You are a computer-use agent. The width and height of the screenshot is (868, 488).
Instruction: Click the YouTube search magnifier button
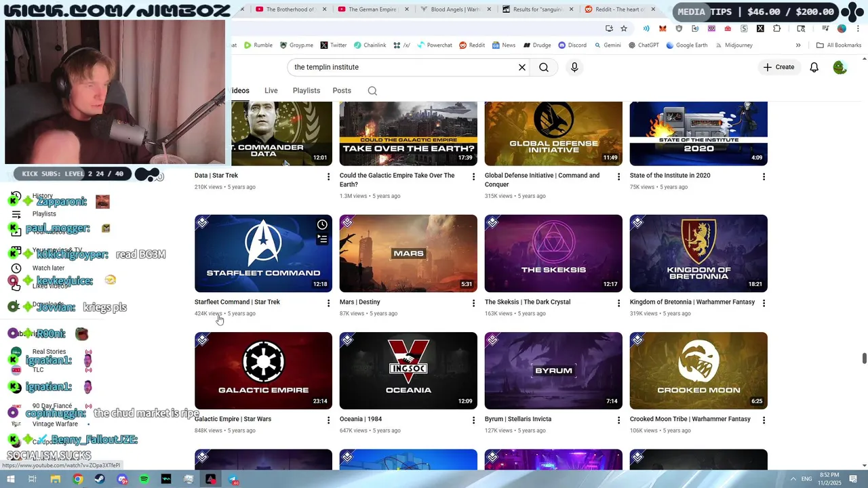pyautogui.click(x=544, y=67)
